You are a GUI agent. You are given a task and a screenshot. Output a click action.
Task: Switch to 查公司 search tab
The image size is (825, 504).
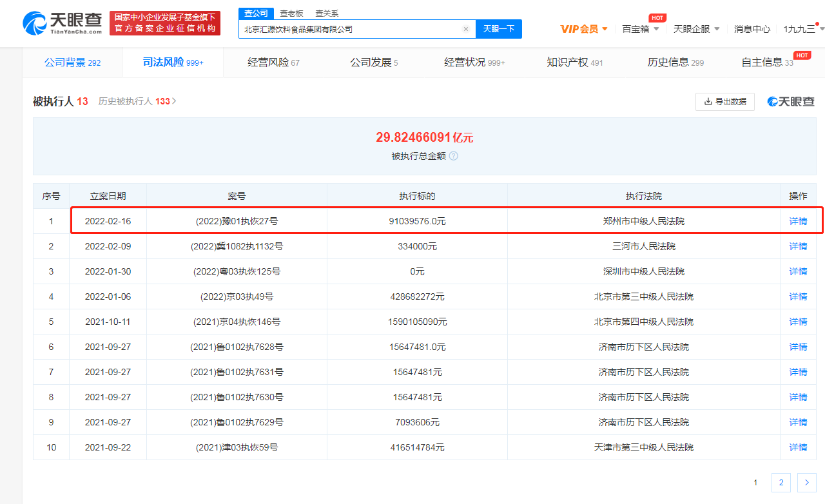click(x=256, y=13)
